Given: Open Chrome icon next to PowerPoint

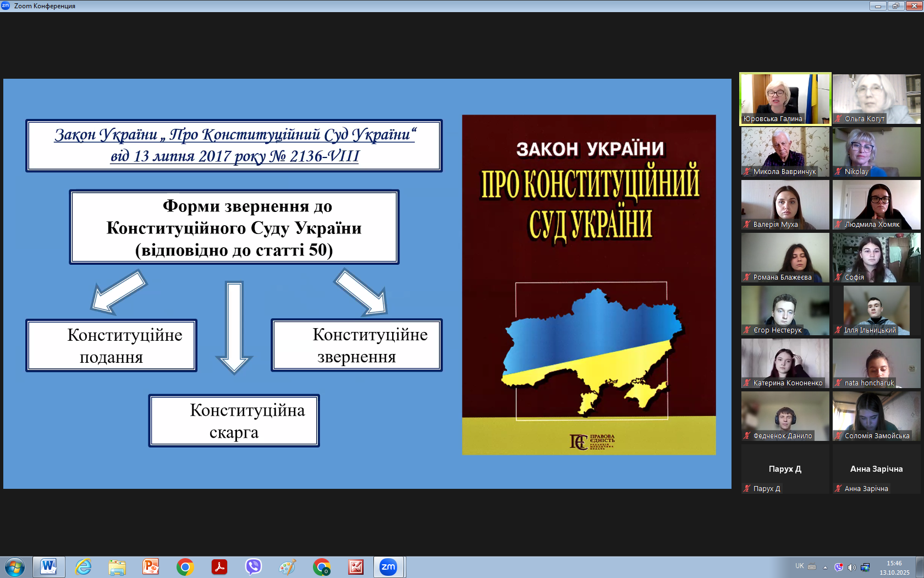Looking at the screenshot, I should point(185,566).
